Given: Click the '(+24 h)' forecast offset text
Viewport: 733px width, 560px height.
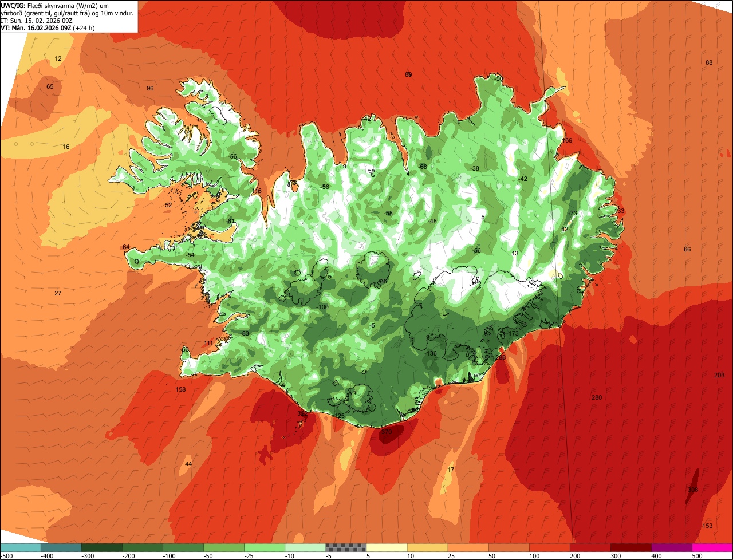Looking at the screenshot, I should tap(84, 27).
